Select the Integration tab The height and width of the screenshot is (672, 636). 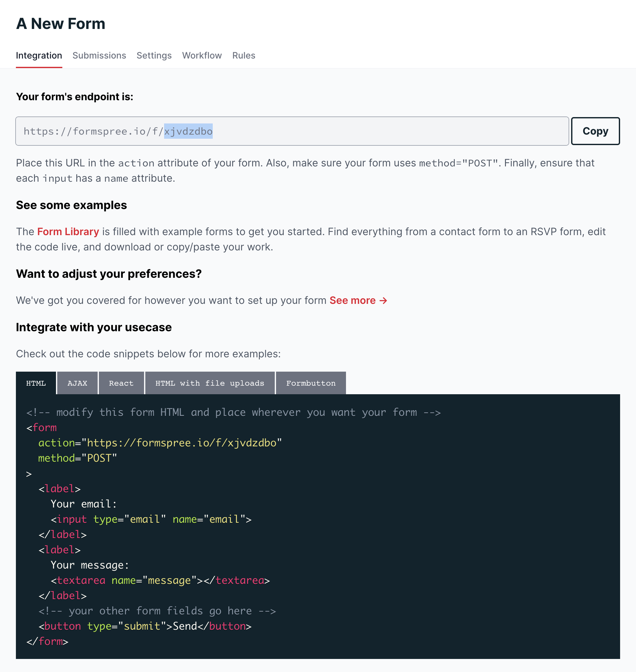[39, 55]
